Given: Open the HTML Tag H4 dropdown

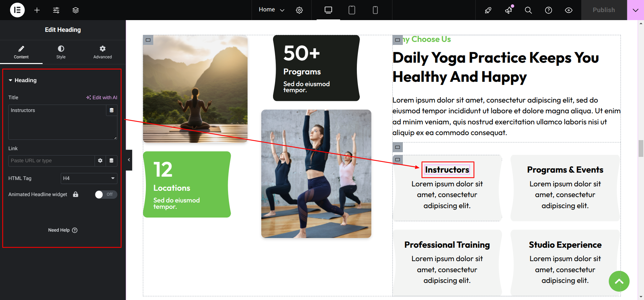Looking at the screenshot, I should point(89,178).
